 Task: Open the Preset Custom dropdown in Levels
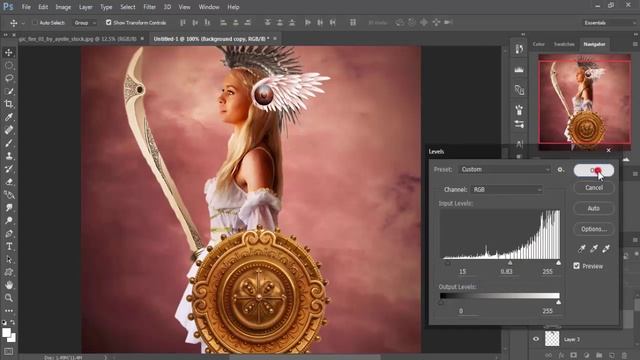pos(505,169)
